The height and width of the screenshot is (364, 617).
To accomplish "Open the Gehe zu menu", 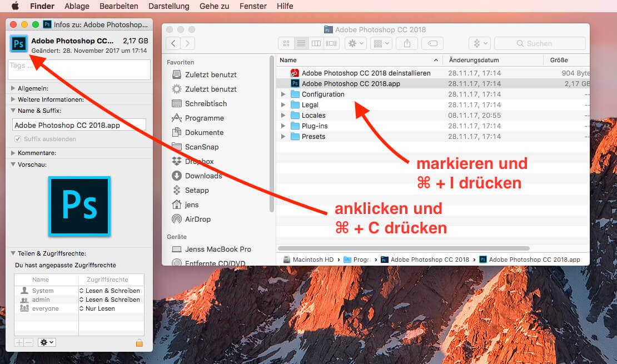I will (x=215, y=6).
